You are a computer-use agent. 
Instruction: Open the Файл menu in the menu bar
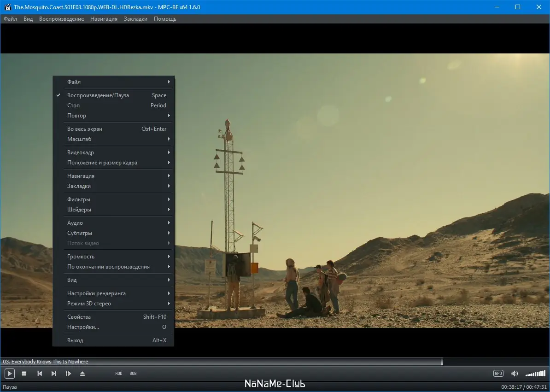click(11, 19)
